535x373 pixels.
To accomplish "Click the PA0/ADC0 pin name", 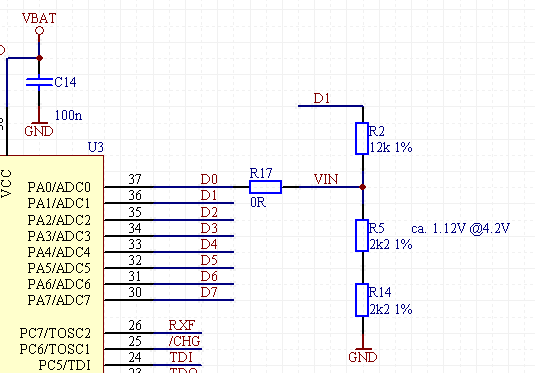I will (59, 187).
